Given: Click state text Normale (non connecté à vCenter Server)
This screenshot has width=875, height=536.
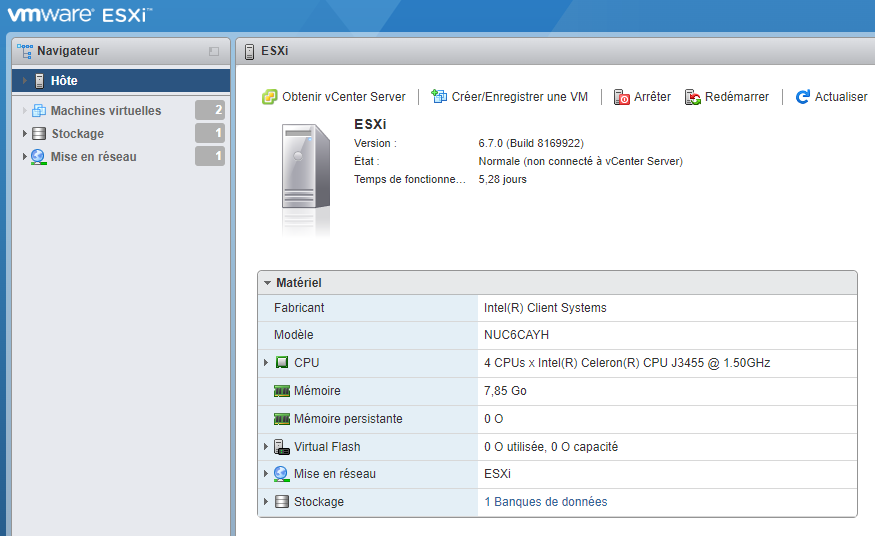Looking at the screenshot, I should tap(580, 162).
